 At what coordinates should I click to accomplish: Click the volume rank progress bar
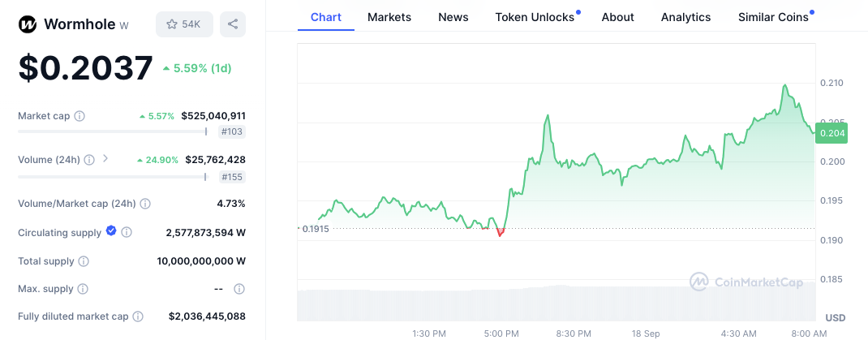tap(113, 177)
